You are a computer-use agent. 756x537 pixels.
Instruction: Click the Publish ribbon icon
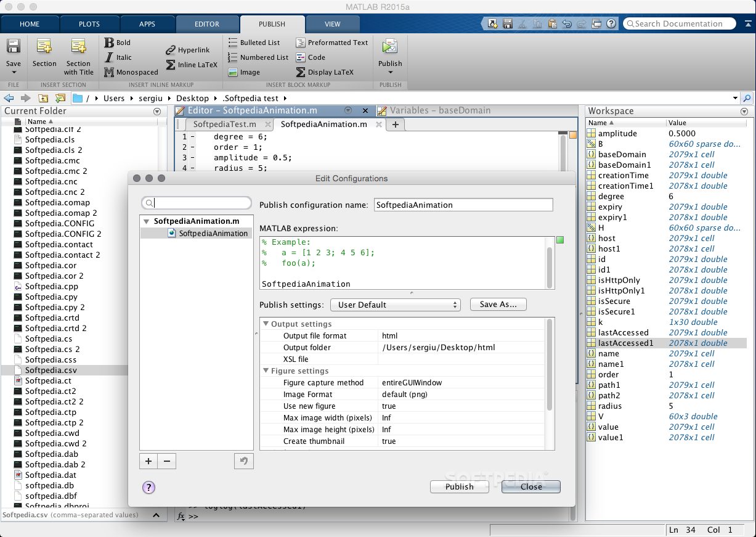coord(389,47)
